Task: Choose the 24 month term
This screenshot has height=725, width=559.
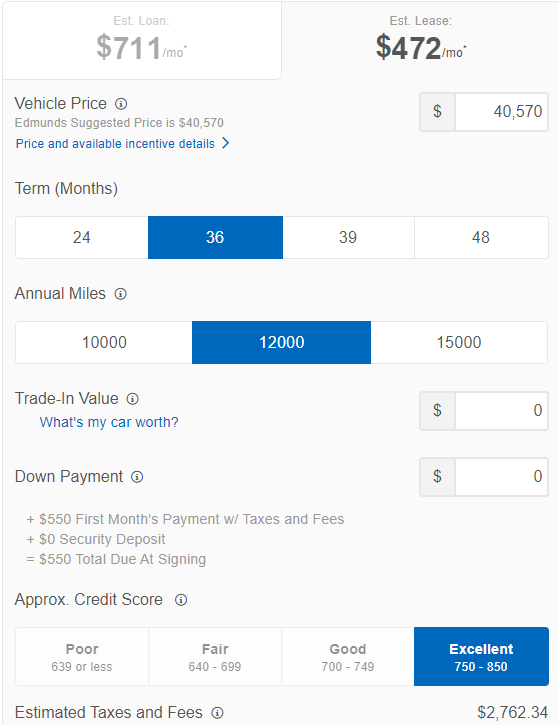Action: pyautogui.click(x=82, y=237)
